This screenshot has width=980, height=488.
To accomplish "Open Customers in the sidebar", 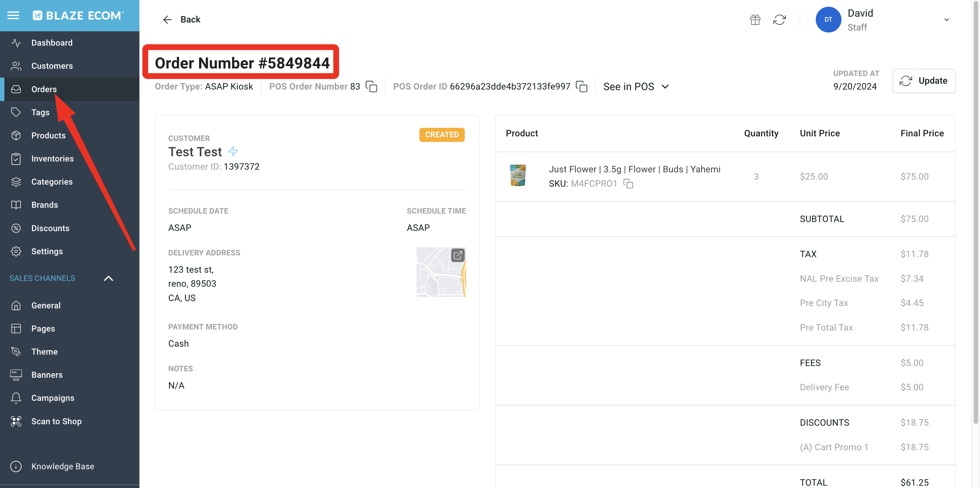I will (x=70, y=66).
